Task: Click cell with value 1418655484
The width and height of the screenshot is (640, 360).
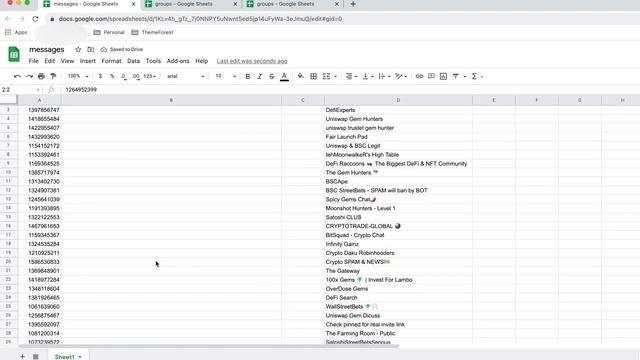Action: (40, 119)
